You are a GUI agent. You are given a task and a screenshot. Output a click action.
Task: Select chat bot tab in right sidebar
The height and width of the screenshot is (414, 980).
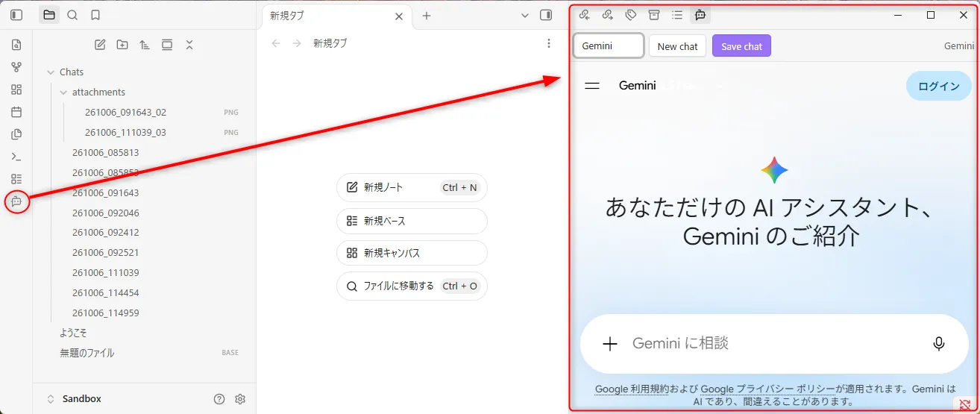(700, 14)
